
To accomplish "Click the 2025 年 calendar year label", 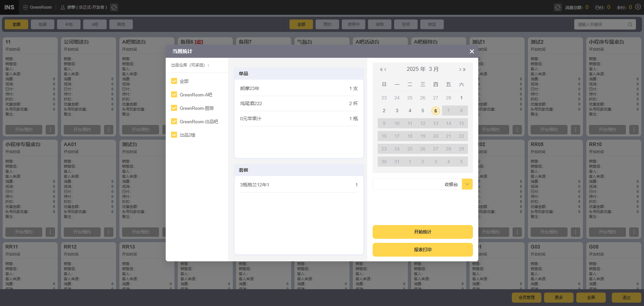I will (x=416, y=69).
